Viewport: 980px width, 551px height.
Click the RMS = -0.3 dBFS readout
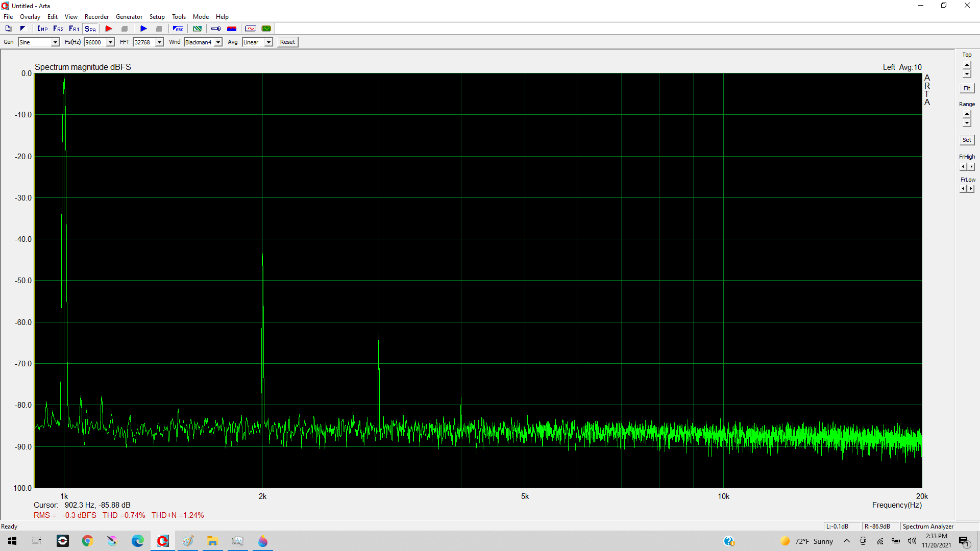pos(65,515)
